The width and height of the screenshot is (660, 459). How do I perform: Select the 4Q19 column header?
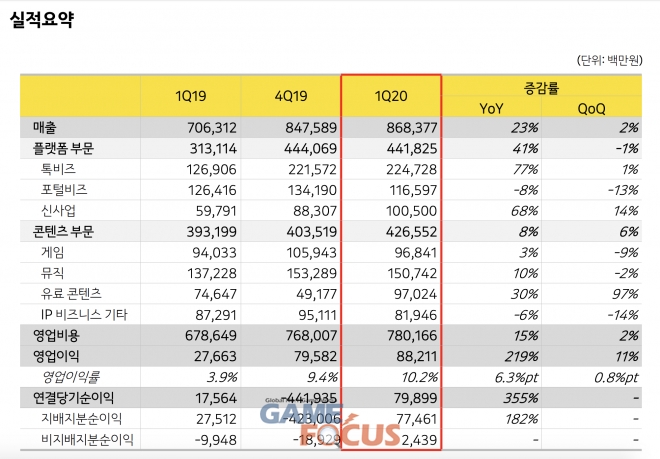pos(291,96)
